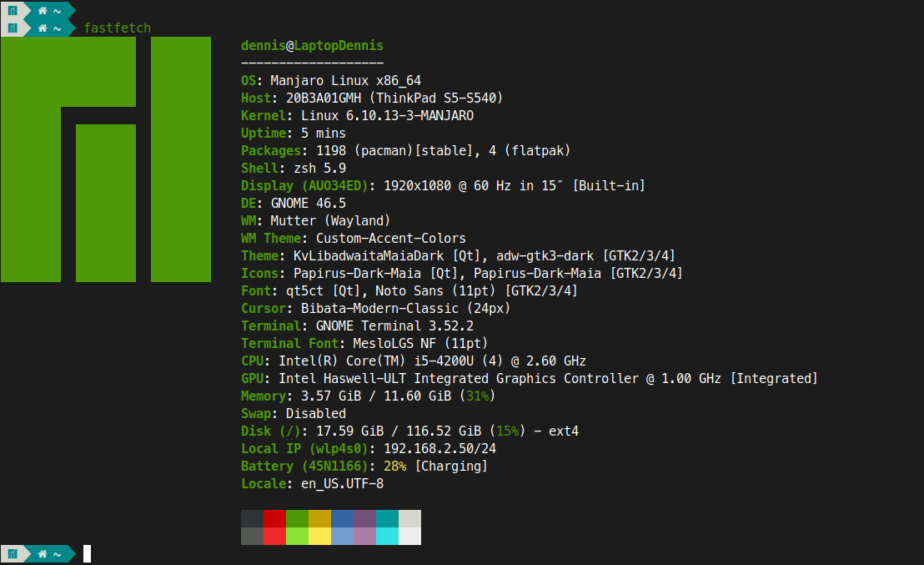The width and height of the screenshot is (924, 565).
Task: Select the dark red color swatch
Action: tap(274, 518)
